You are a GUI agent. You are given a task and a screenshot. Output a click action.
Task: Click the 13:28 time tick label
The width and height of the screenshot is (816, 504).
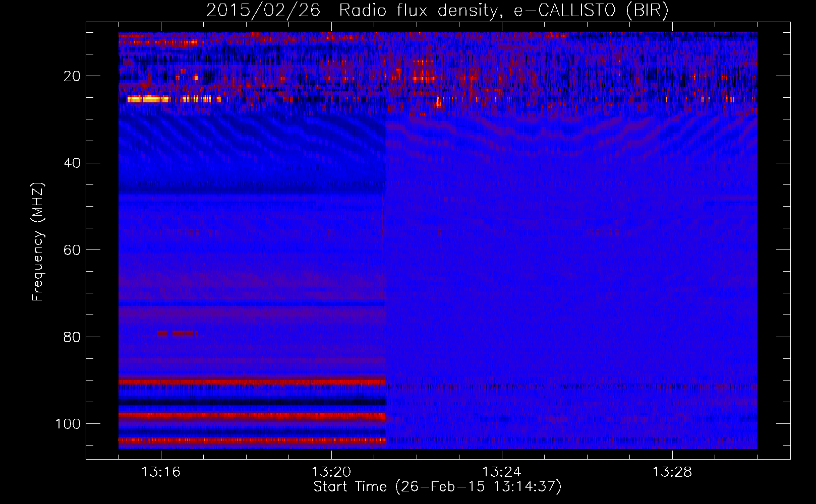[672, 472]
